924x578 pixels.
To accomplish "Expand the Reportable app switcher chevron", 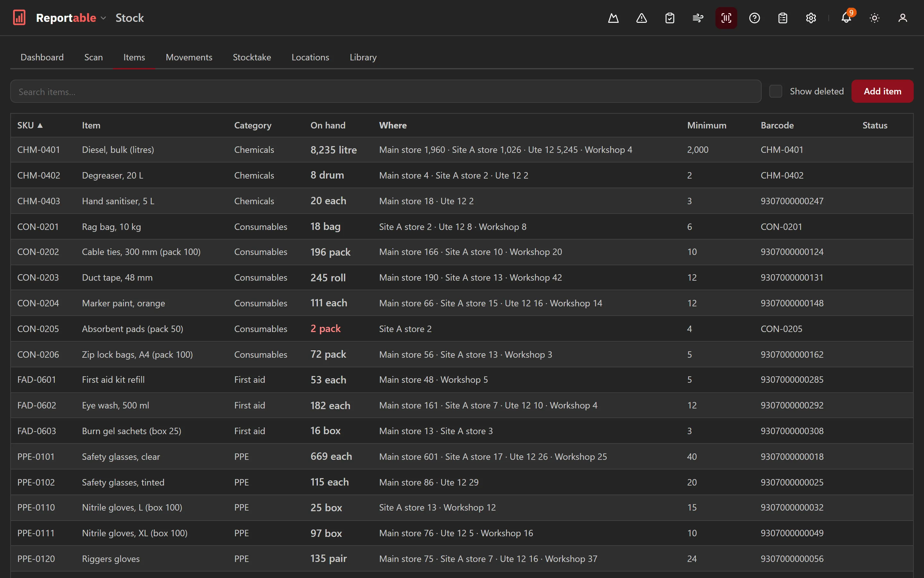I will (x=104, y=18).
